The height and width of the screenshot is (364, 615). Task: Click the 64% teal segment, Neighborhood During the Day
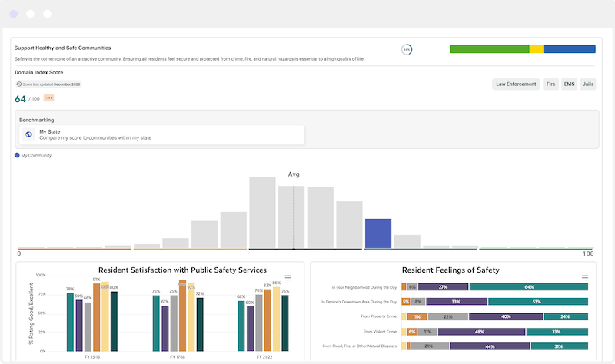pyautogui.click(x=529, y=287)
